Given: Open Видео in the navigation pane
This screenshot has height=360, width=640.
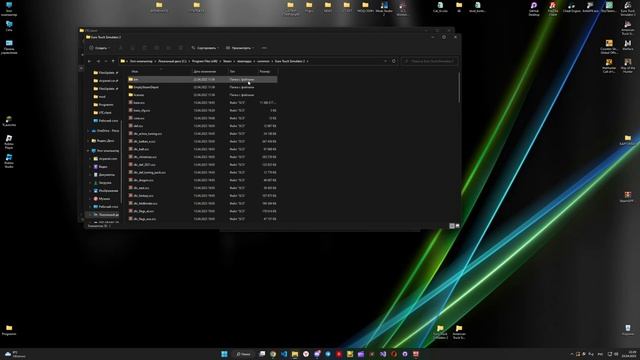Looking at the screenshot, I should 101,167.
